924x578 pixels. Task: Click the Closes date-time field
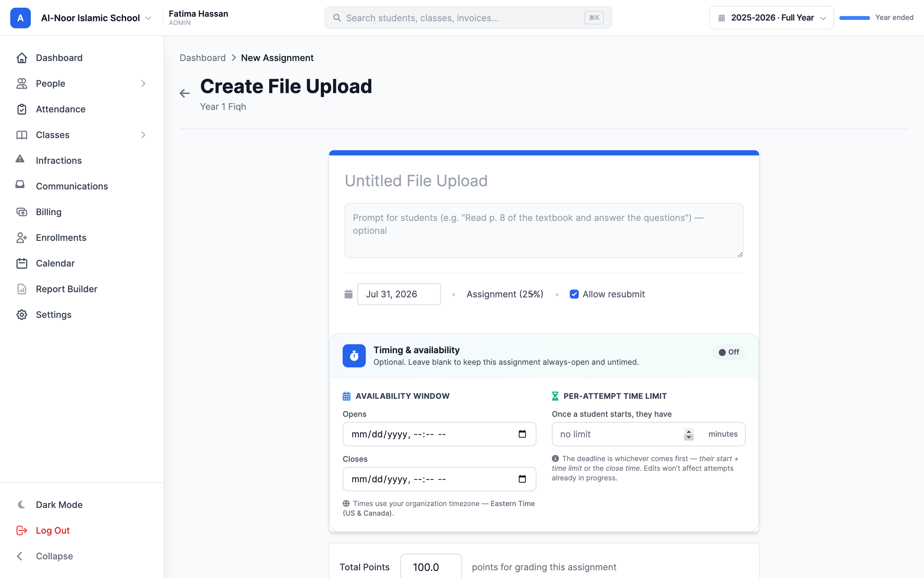pyautogui.click(x=439, y=479)
